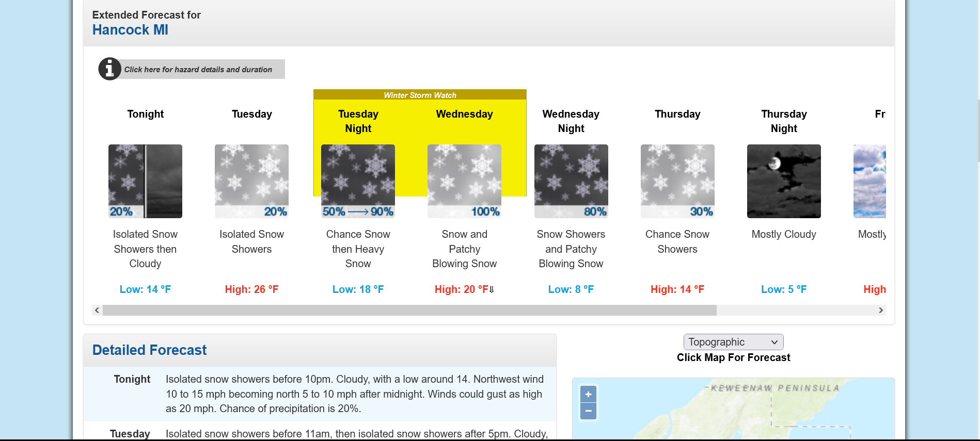
Task: Click the Hancock MI location heading
Action: pyautogui.click(x=130, y=30)
